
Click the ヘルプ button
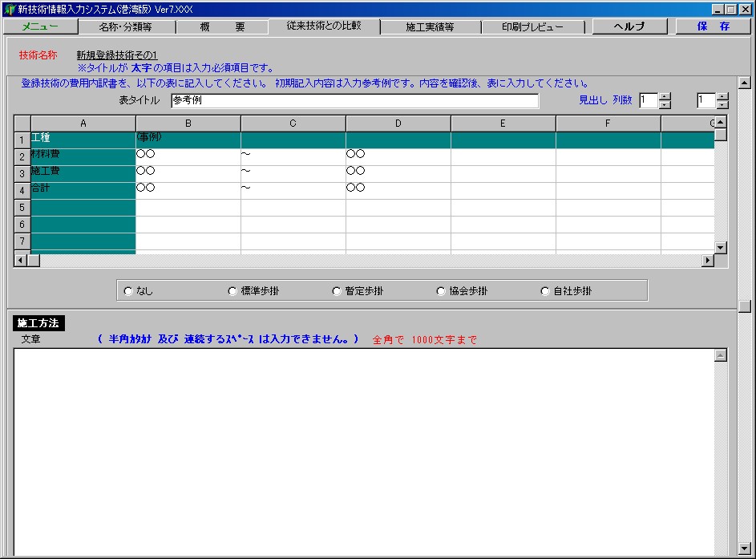tap(629, 26)
